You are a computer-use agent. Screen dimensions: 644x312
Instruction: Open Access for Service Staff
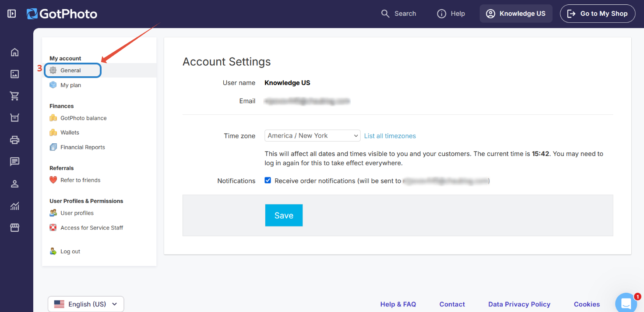coord(86,228)
